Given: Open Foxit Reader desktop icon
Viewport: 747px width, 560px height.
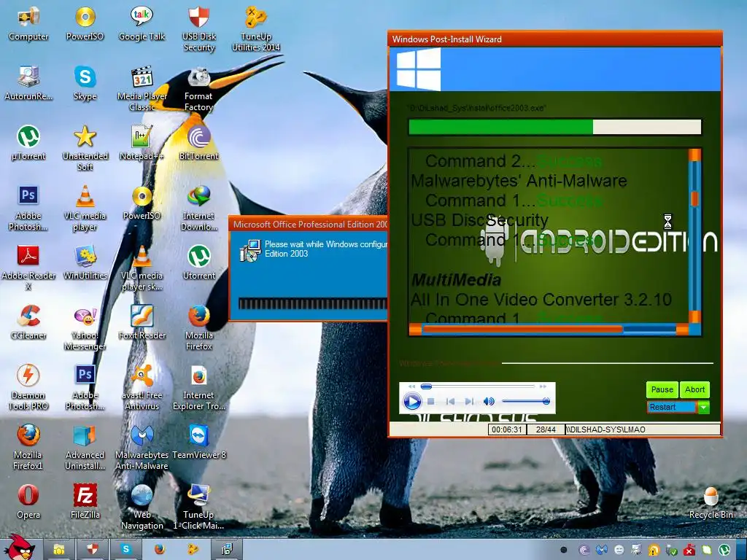Looking at the screenshot, I should [x=142, y=322].
